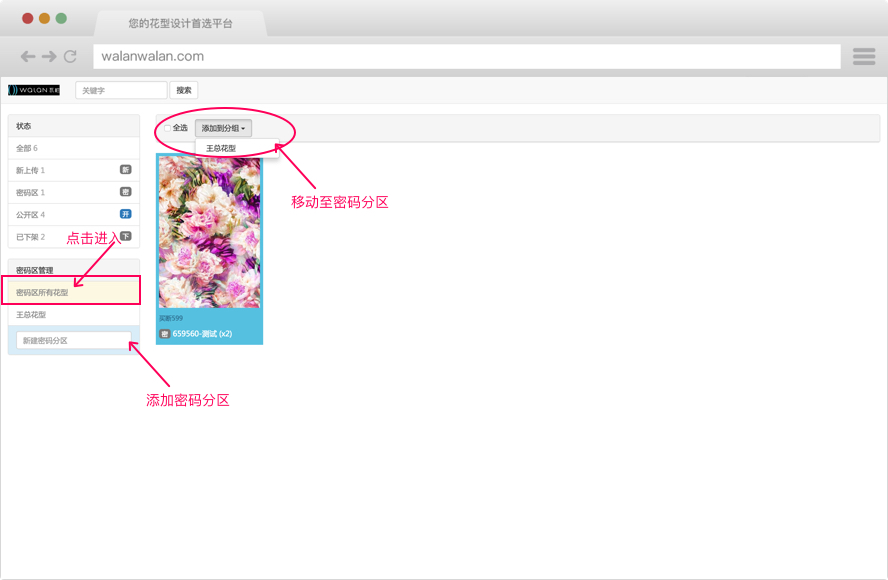Expand the 添加到分组 dropdown
This screenshot has height=580, width=888.
(223, 128)
